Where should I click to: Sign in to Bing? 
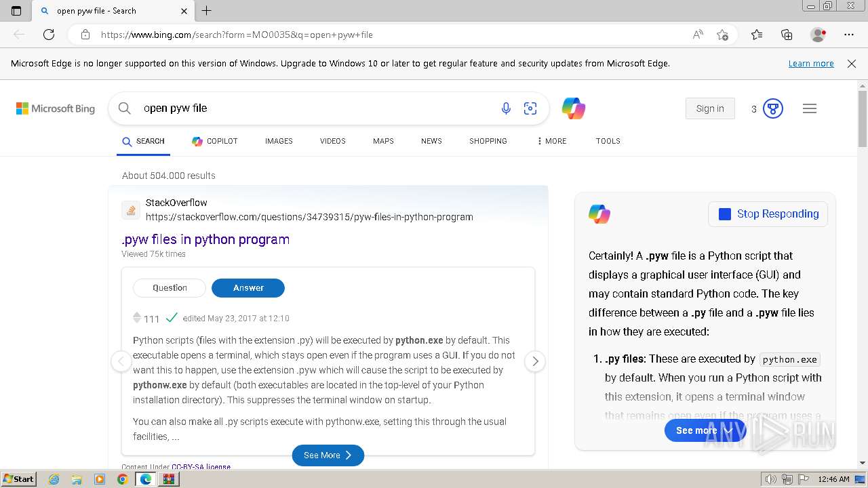(710, 108)
